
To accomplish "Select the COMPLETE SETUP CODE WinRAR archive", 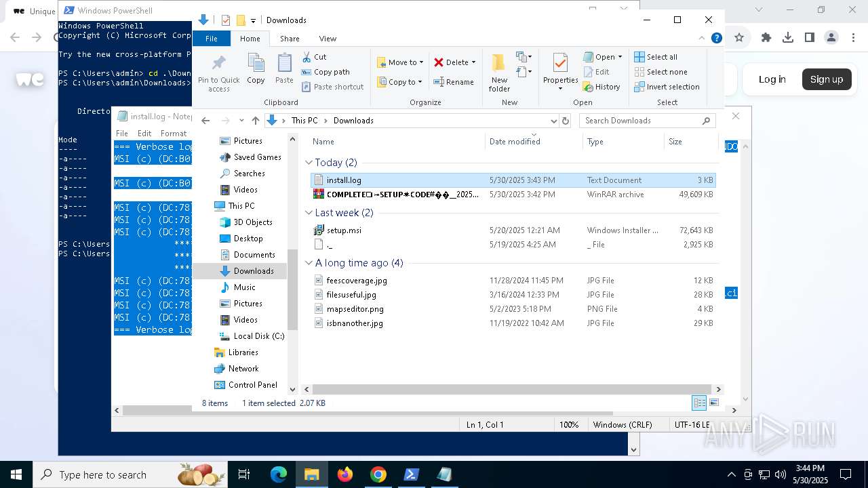I will [513, 195].
